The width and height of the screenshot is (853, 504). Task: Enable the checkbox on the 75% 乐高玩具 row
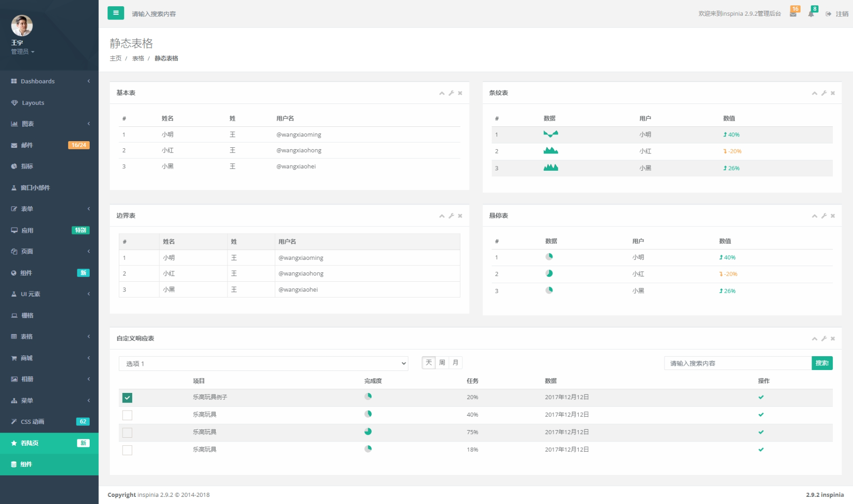point(127,432)
